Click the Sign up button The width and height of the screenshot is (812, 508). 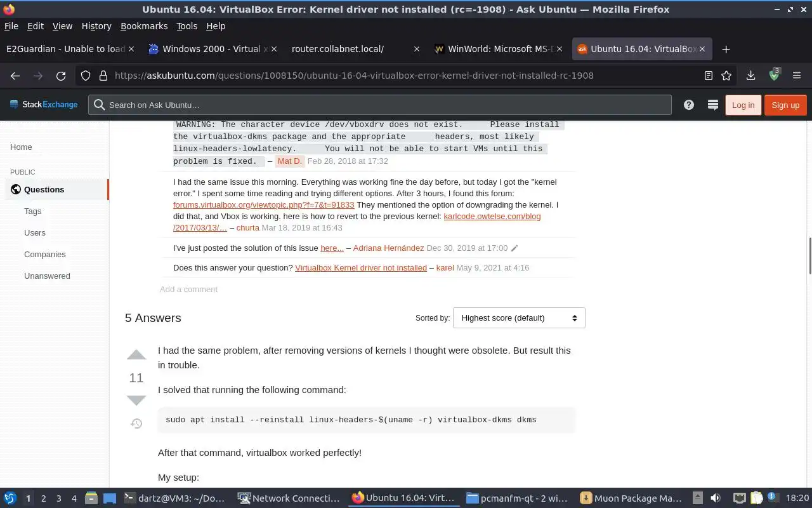[785, 105]
